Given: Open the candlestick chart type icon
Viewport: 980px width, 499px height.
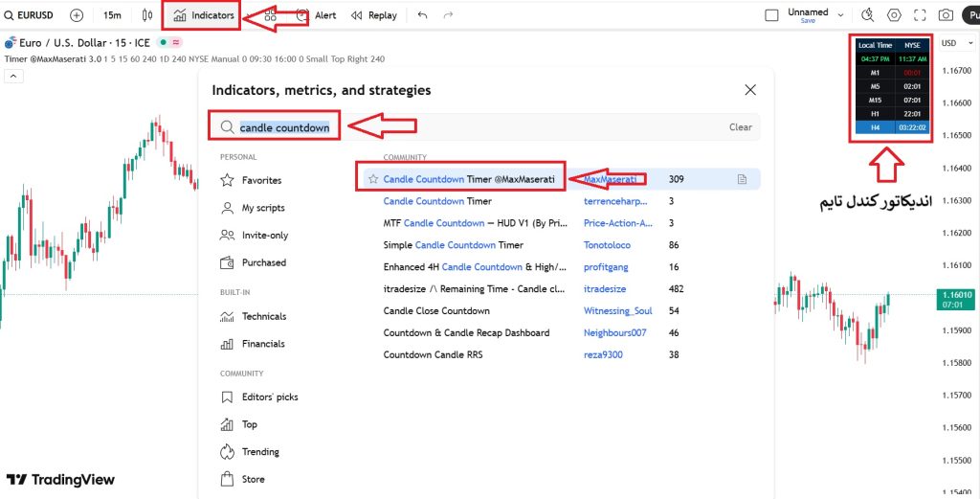Looking at the screenshot, I should tap(146, 15).
